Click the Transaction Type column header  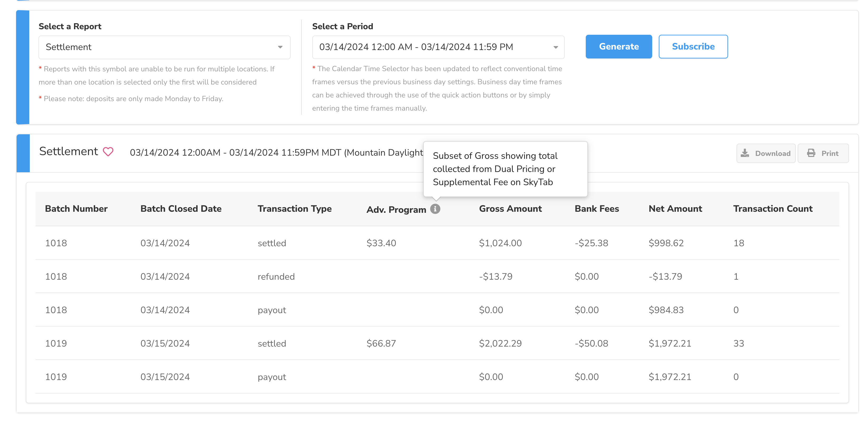coord(294,209)
